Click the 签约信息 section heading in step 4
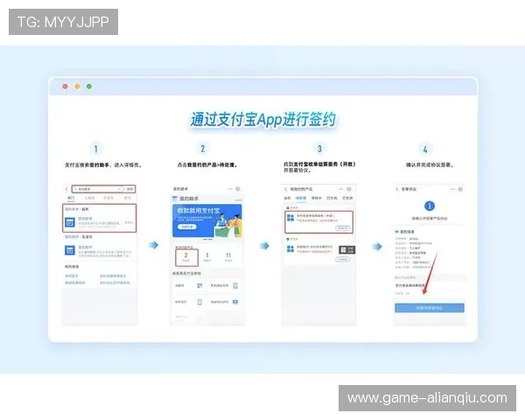 408,232
